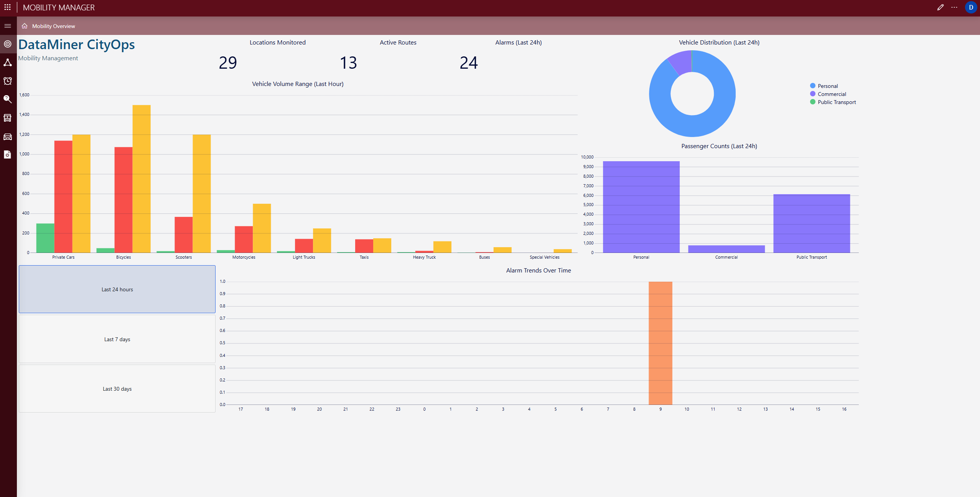This screenshot has height=497, width=980.
Task: Select the Last 30 days range
Action: point(117,389)
